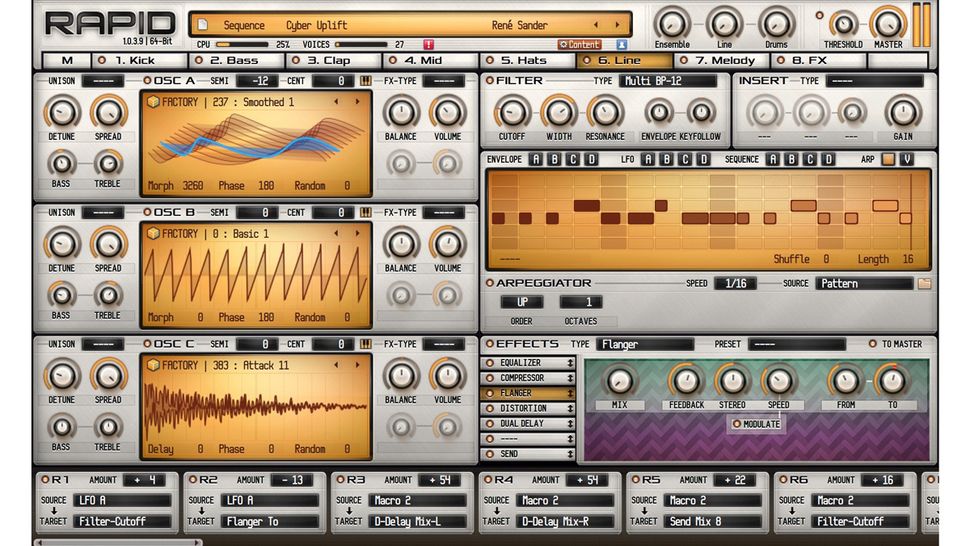The height and width of the screenshot is (546, 970).
Task: Toggle the ARPEGGIATOR power button
Action: (489, 283)
